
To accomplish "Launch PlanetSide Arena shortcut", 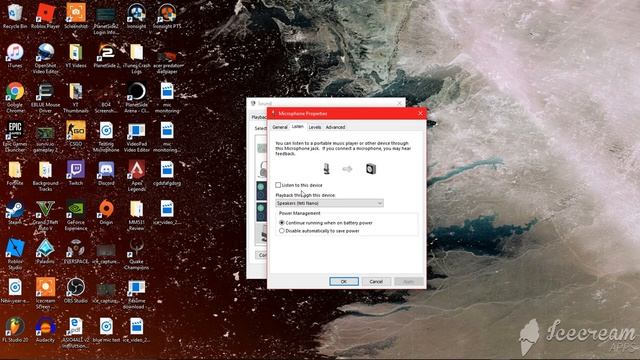I will coord(136,98).
